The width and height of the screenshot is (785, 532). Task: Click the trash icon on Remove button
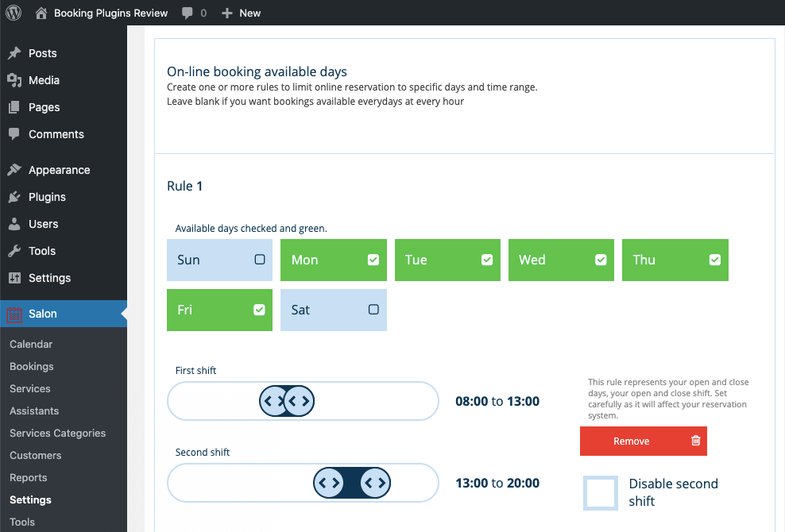click(x=696, y=441)
